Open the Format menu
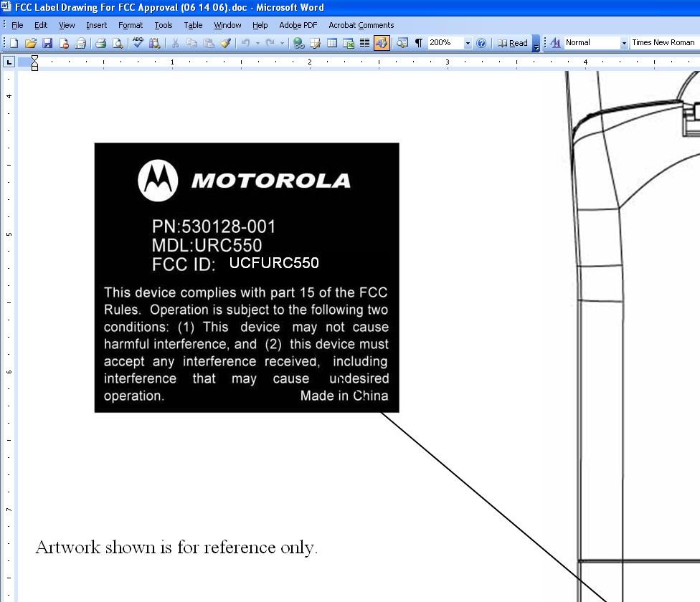 (131, 25)
